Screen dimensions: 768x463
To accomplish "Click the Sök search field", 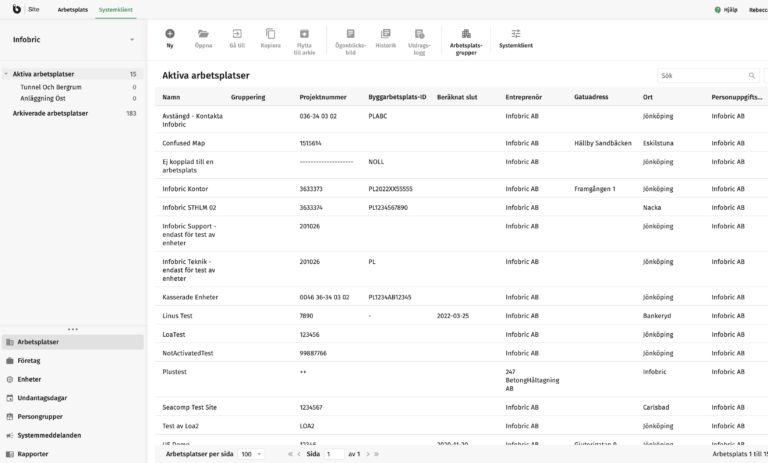I will [702, 75].
